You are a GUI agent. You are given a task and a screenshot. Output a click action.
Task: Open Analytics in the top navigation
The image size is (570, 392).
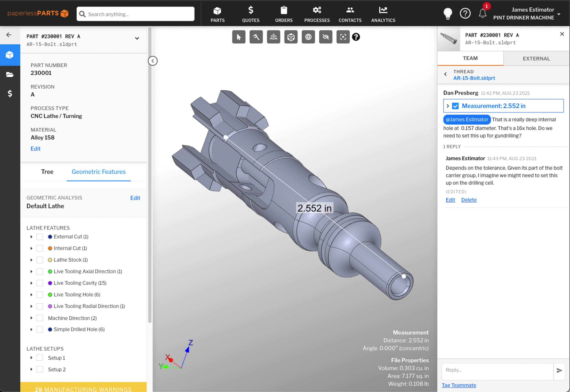383,14
